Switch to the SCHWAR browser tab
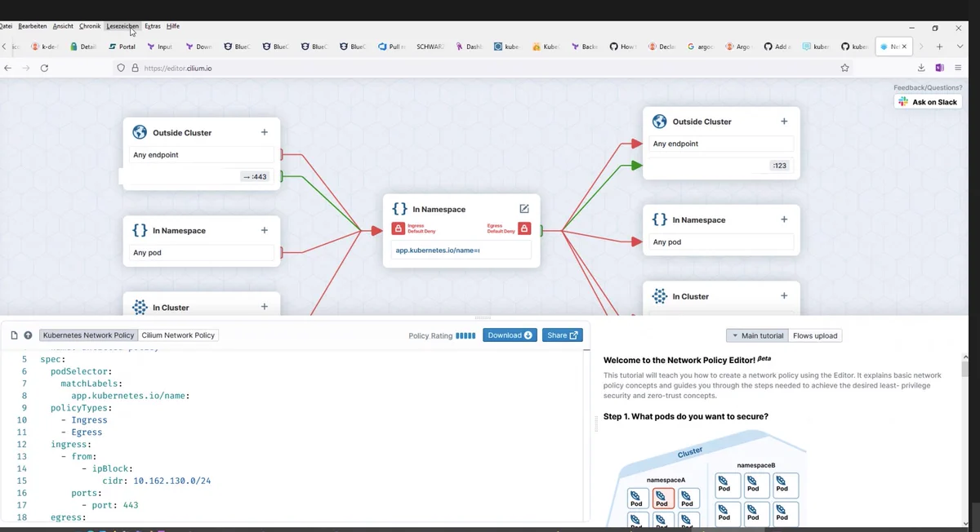 (430, 47)
